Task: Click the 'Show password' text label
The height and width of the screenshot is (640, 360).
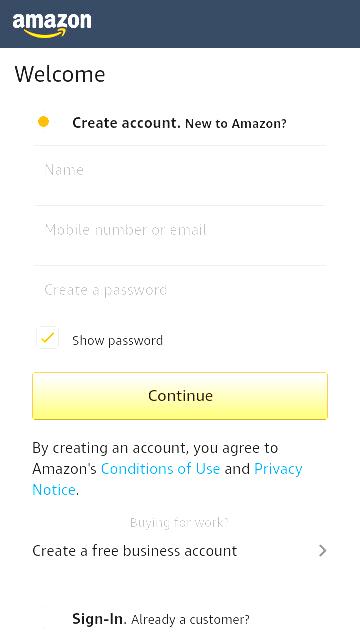Action: tap(118, 340)
